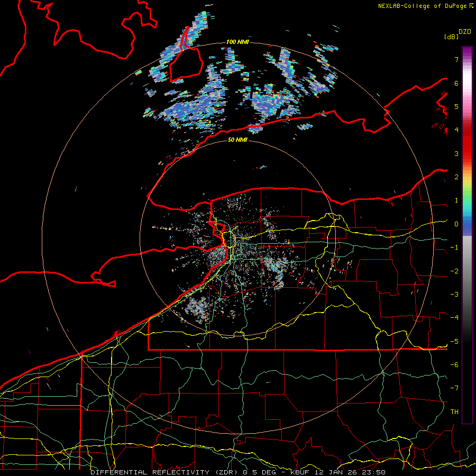Image resolution: width=476 pixels, height=476 pixels.
Task: Click the 3 value on the color scale
Action: (x=456, y=153)
